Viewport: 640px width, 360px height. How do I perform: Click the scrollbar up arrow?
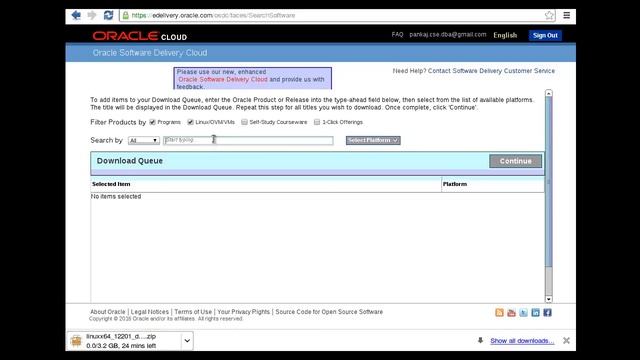tap(549, 93)
